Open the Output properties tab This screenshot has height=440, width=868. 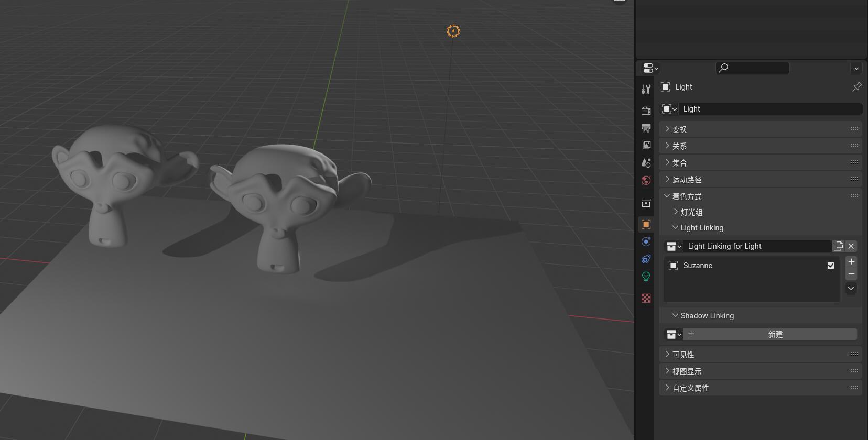646,128
